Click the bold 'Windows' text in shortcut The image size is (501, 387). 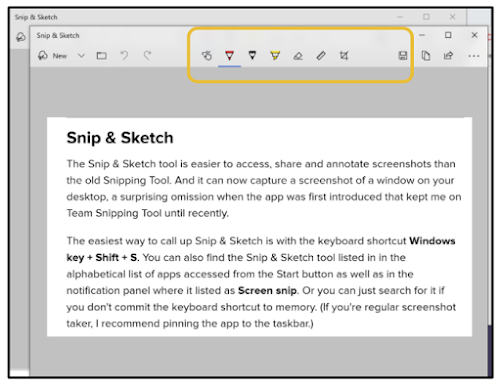[x=432, y=241]
